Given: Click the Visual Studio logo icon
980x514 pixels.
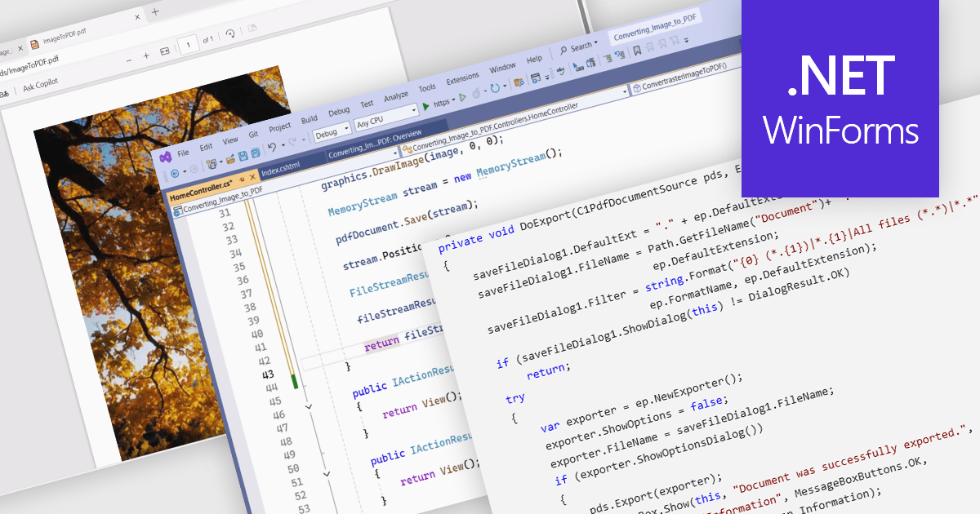Looking at the screenshot, I should coord(166,157).
